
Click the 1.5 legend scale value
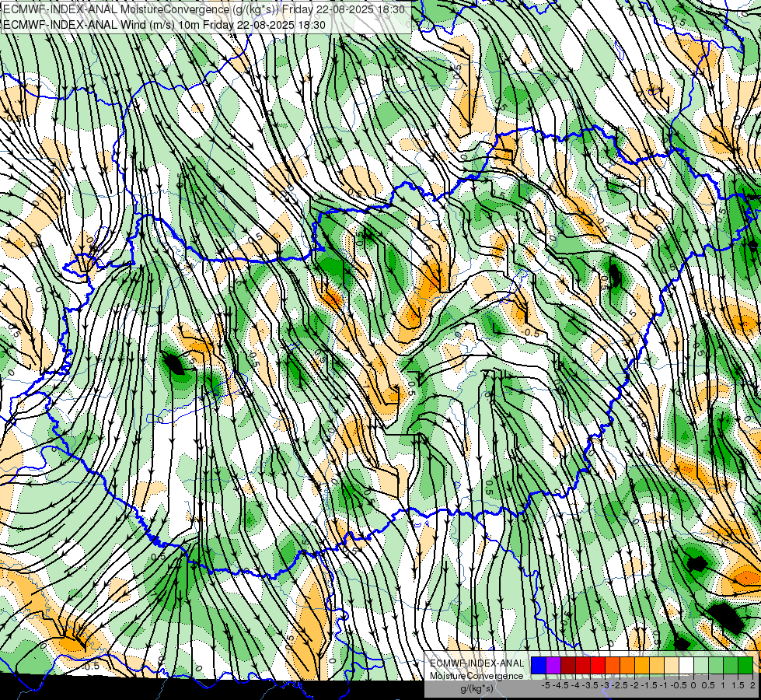click(738, 685)
